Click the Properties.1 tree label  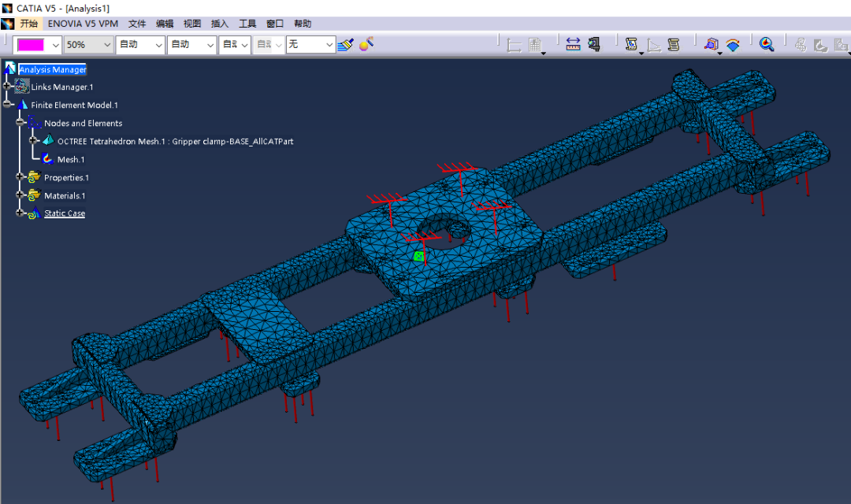click(x=66, y=177)
